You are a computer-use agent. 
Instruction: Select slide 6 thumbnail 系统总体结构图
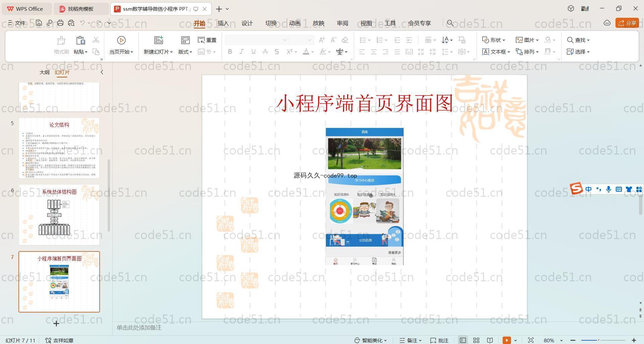click(59, 215)
